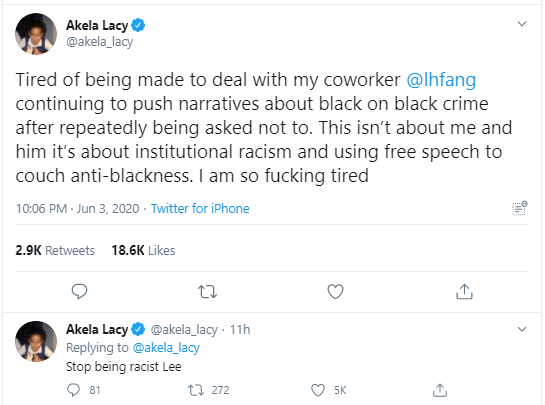545x405 pixels.
Task: Like the reply tweet with 5K likes
Action: pyautogui.click(x=318, y=390)
